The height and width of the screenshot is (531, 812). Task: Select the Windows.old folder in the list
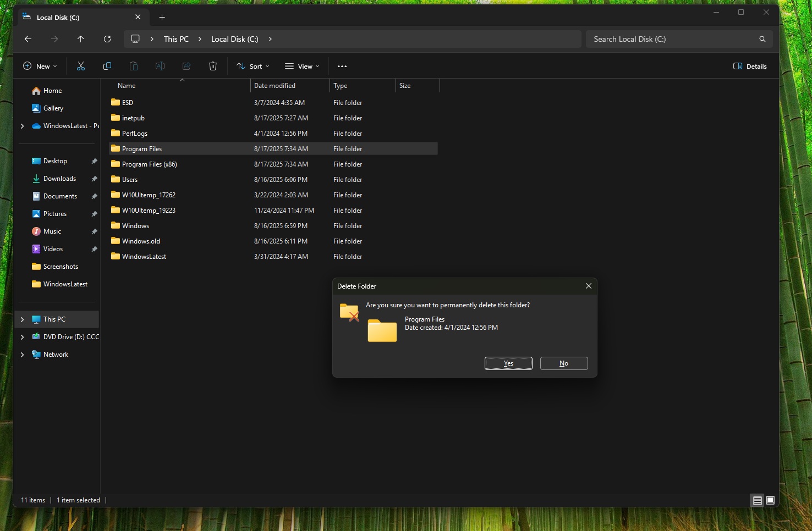coord(141,241)
